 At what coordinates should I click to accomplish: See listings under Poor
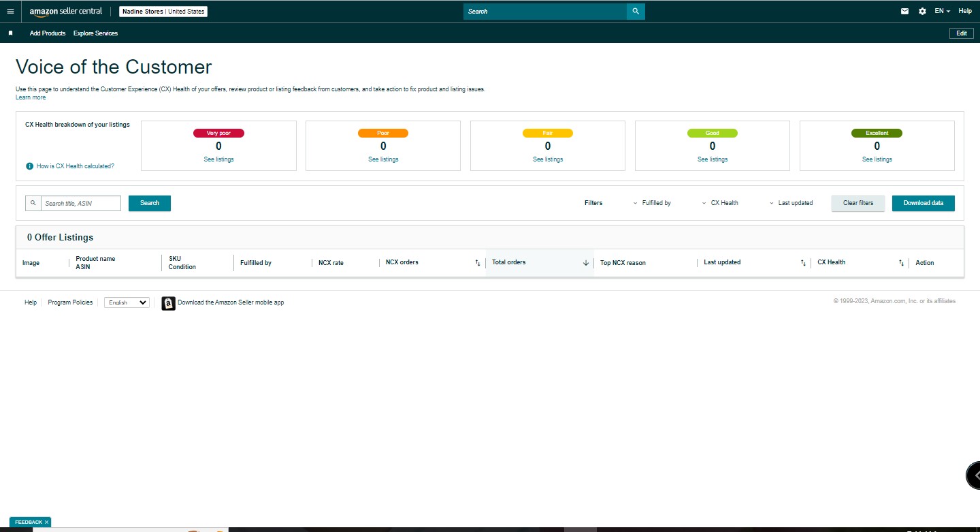point(383,159)
